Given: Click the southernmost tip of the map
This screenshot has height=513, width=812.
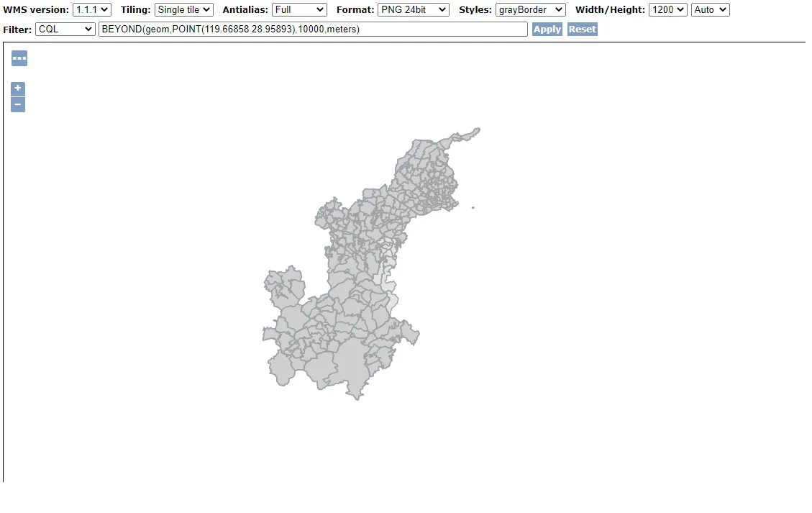Looking at the screenshot, I should tap(356, 396).
